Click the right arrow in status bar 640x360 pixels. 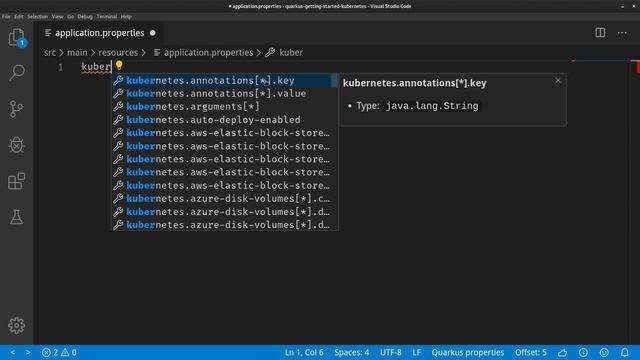(x=28, y=352)
